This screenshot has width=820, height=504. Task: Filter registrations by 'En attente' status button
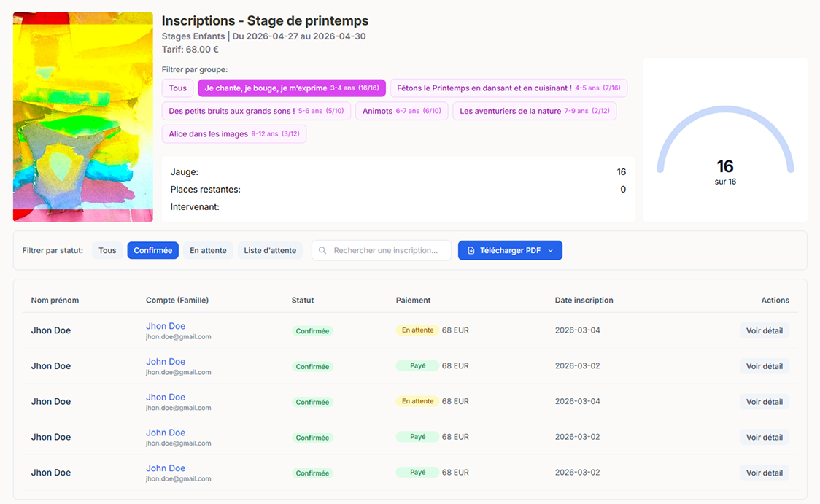[x=208, y=250]
